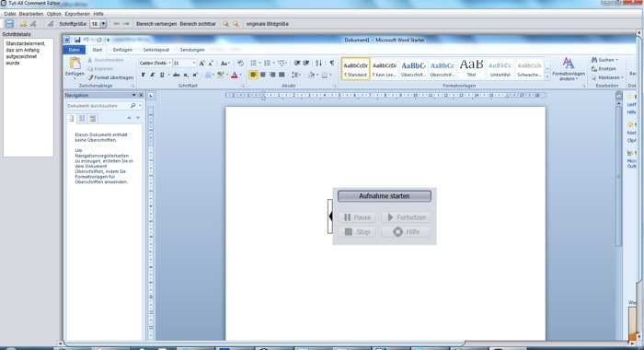Click the Format übertragen button
This screenshot has height=350, width=644.
[110, 77]
